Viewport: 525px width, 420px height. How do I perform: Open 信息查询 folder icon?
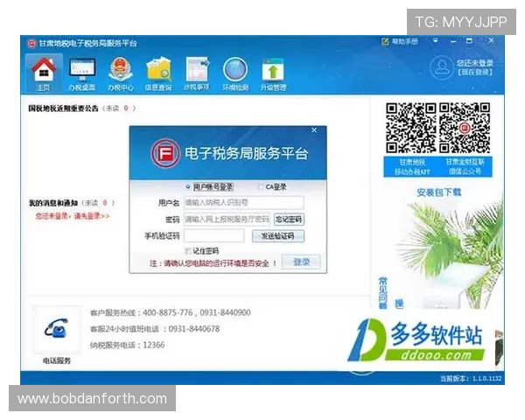coord(158,70)
